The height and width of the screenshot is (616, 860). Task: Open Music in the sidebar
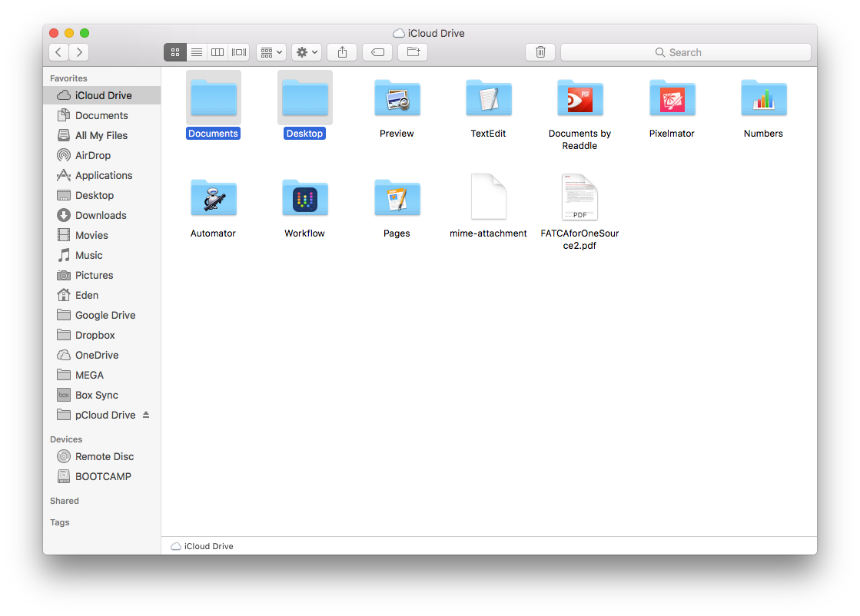[x=102, y=256]
